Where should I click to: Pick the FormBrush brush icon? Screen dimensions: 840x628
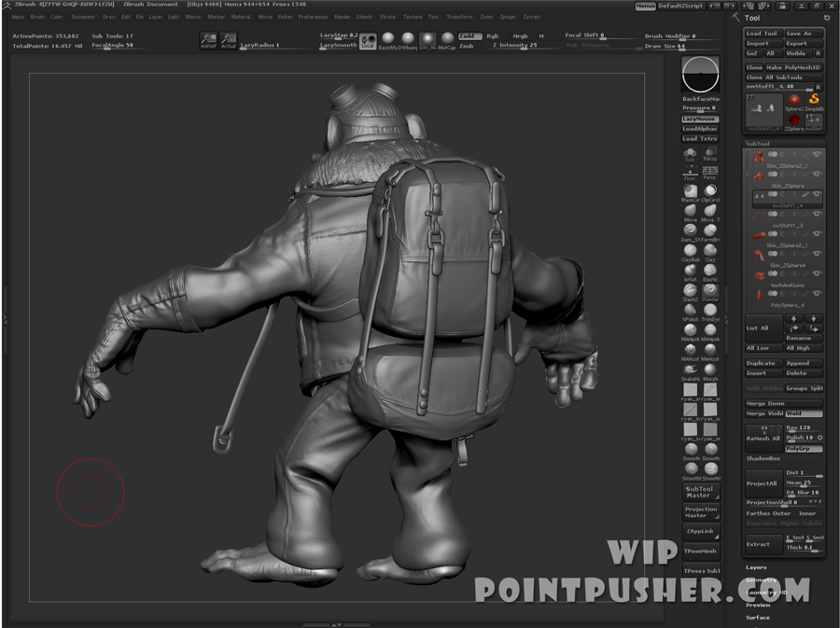point(710,232)
